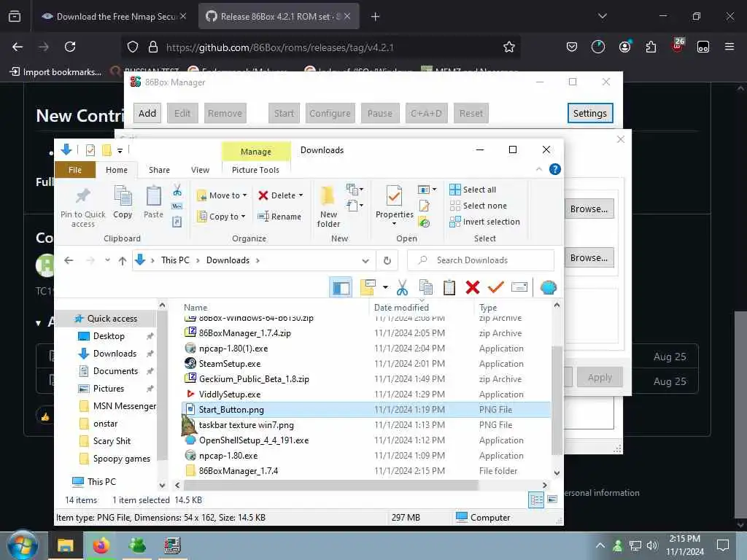The width and height of the screenshot is (747, 560).
Task: Click the red X delete icon in lower toolbar
Action: pyautogui.click(x=472, y=287)
